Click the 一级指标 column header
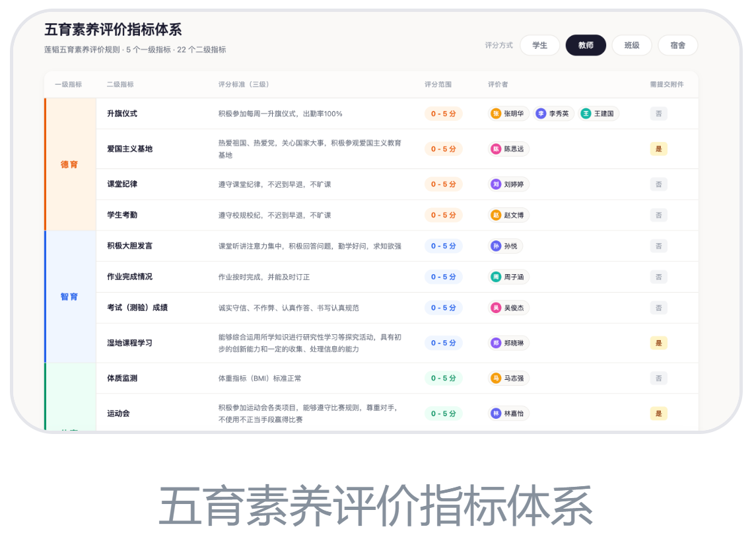756x541 pixels. point(68,85)
